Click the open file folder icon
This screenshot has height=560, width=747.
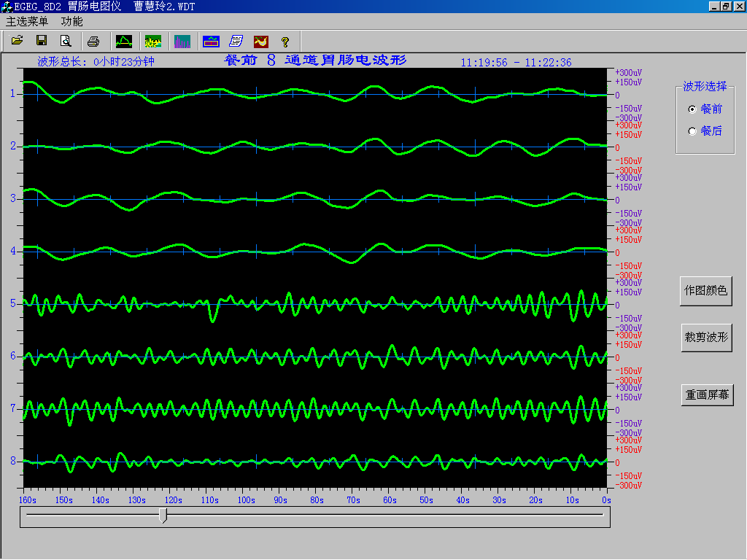pyautogui.click(x=18, y=41)
